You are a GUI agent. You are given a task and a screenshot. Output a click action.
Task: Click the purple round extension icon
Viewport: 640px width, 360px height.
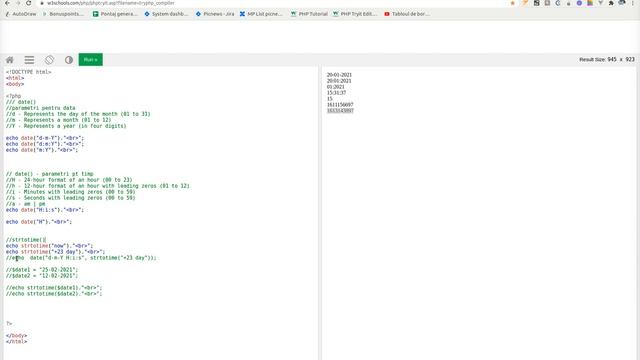(x=579, y=3)
